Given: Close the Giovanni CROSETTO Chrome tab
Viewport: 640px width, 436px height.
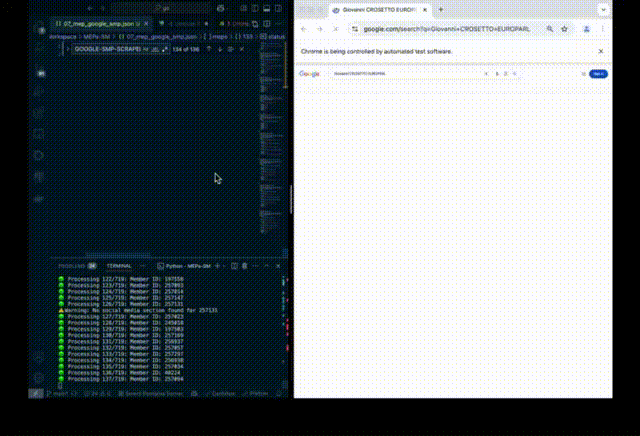Looking at the screenshot, I should click(x=424, y=9).
